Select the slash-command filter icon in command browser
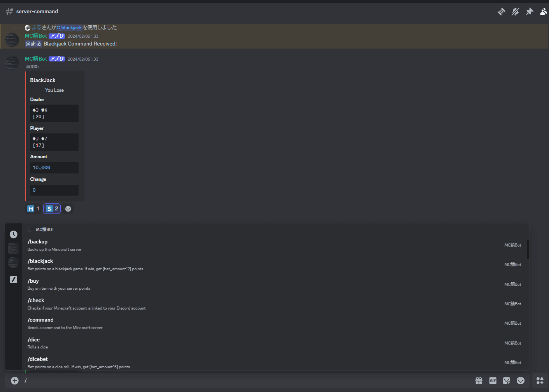Image resolution: width=549 pixels, height=392 pixels. pos(14,279)
